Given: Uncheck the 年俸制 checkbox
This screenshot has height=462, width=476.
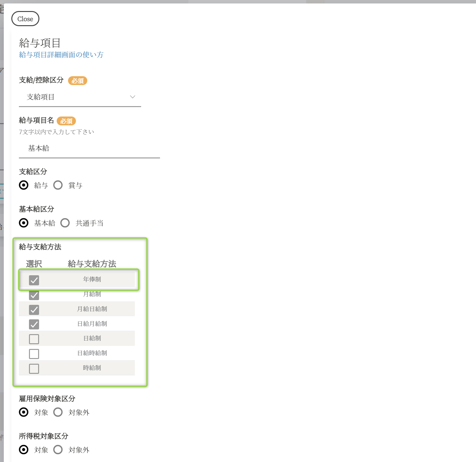Looking at the screenshot, I should (x=34, y=280).
